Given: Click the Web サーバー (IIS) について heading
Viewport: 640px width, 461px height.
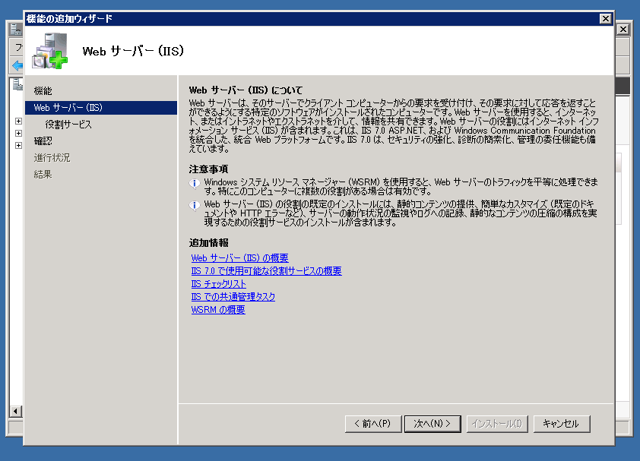Looking at the screenshot, I should (x=245, y=90).
